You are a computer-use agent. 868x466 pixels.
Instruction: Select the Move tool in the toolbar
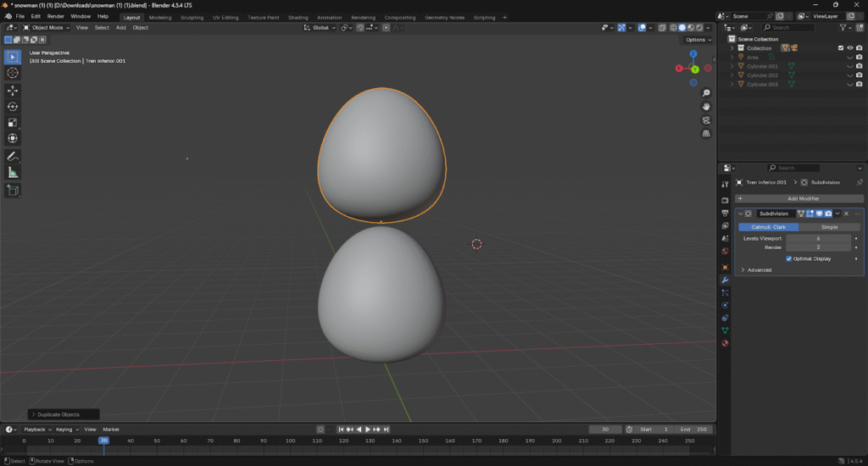[13, 90]
